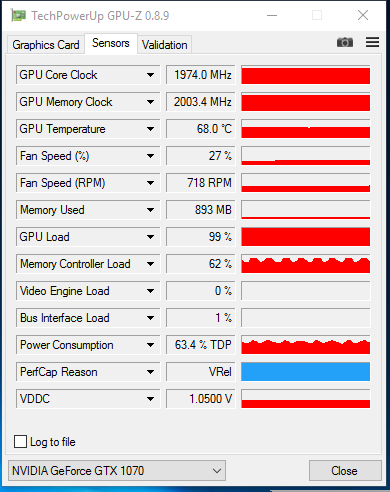Image resolution: width=390 pixels, height=492 pixels.
Task: Enable the Log to file checkbox
Action: tap(20, 442)
